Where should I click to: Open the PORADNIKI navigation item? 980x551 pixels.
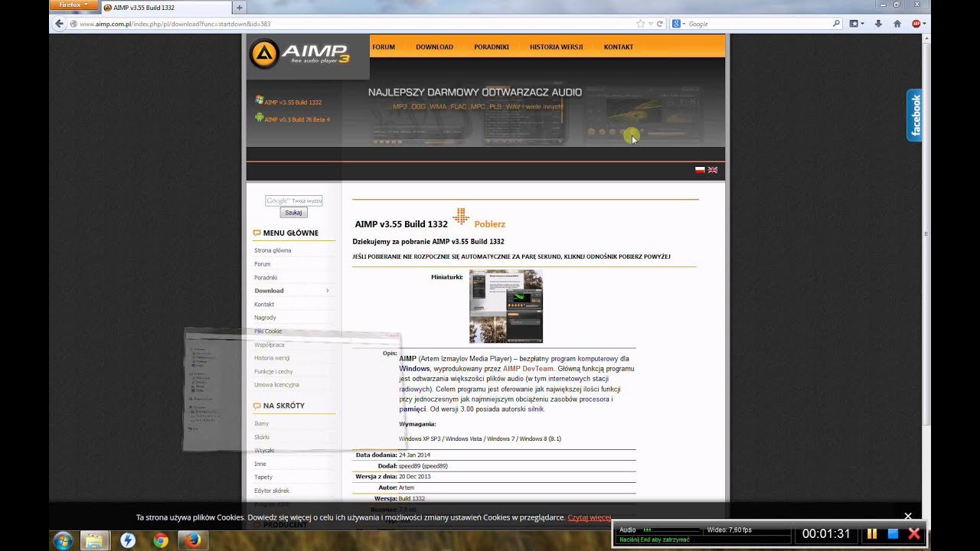point(492,47)
